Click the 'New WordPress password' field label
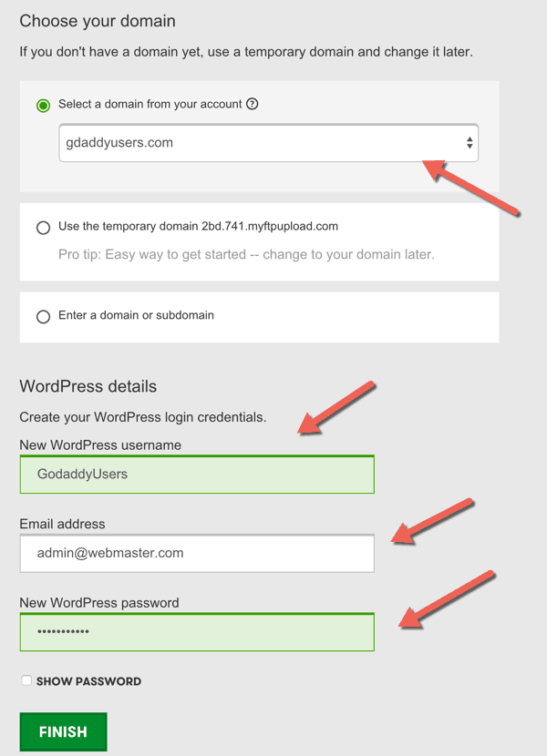547x756 pixels. tap(99, 603)
